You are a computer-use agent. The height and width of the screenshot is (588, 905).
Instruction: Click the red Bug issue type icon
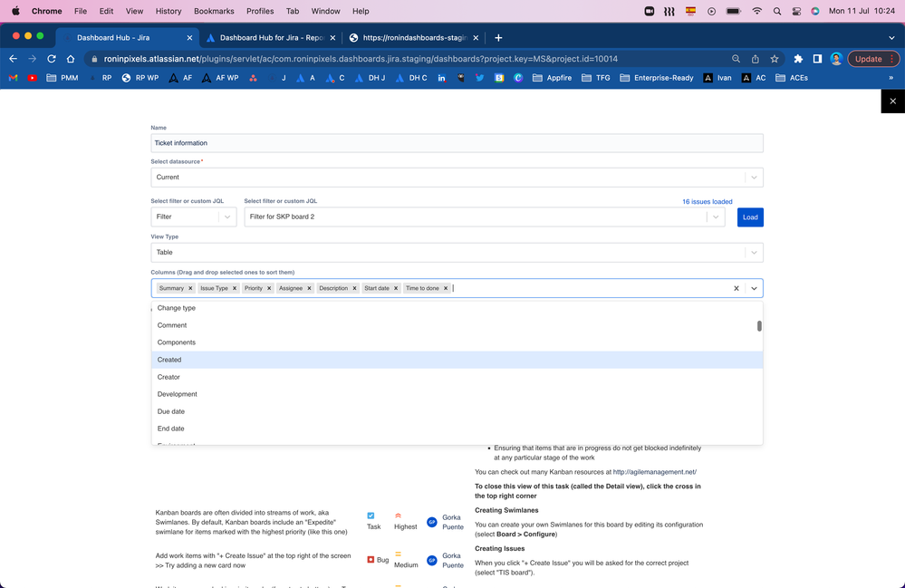click(371, 559)
